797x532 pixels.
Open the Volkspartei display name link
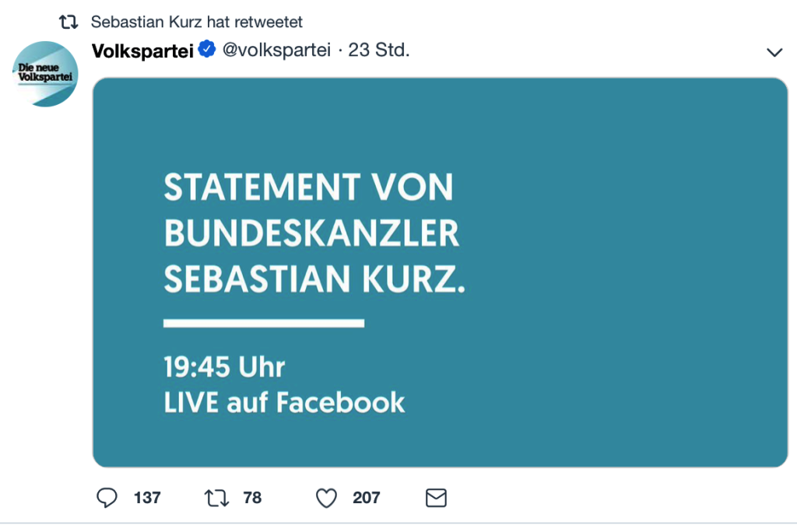click(x=142, y=51)
